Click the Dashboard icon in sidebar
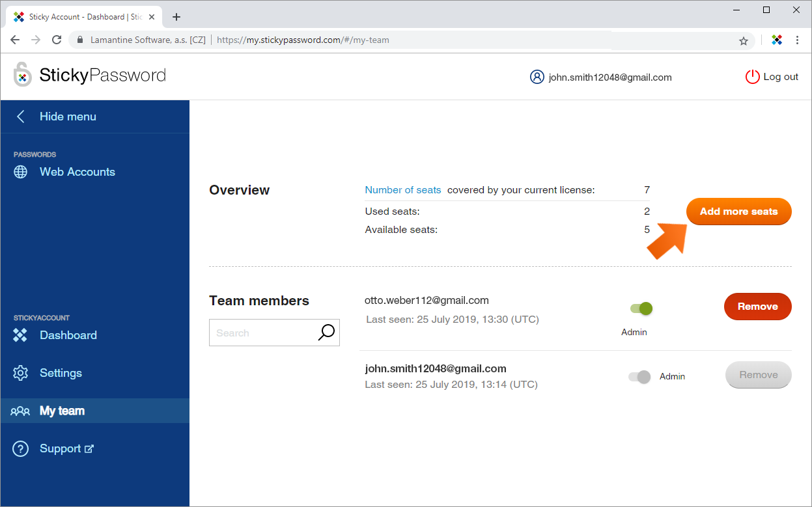 point(21,335)
